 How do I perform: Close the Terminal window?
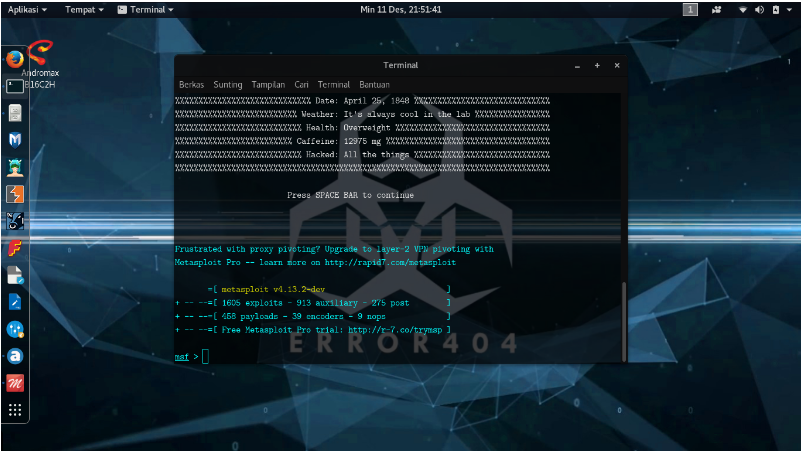pyautogui.click(x=617, y=65)
